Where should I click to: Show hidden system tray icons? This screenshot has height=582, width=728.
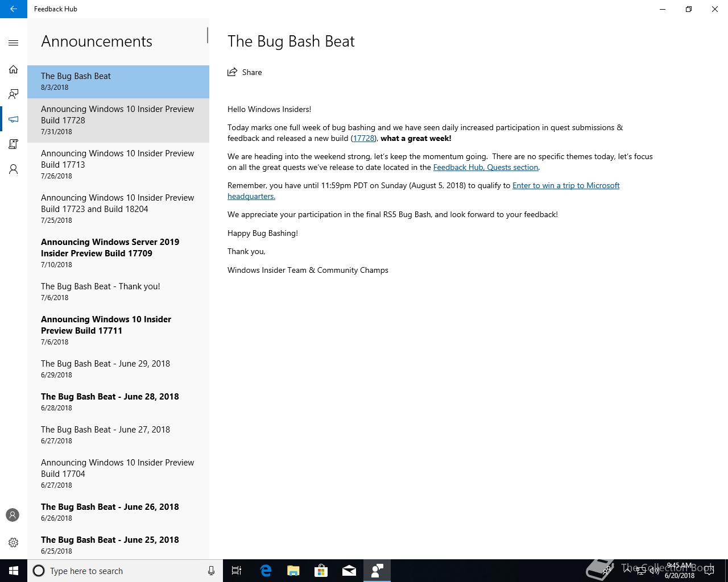point(627,571)
